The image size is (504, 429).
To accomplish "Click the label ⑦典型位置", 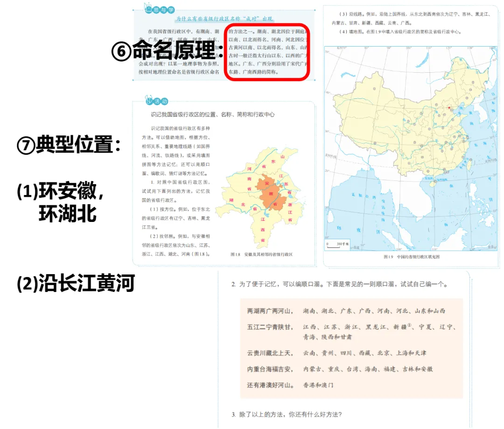I will pyautogui.click(x=69, y=144).
